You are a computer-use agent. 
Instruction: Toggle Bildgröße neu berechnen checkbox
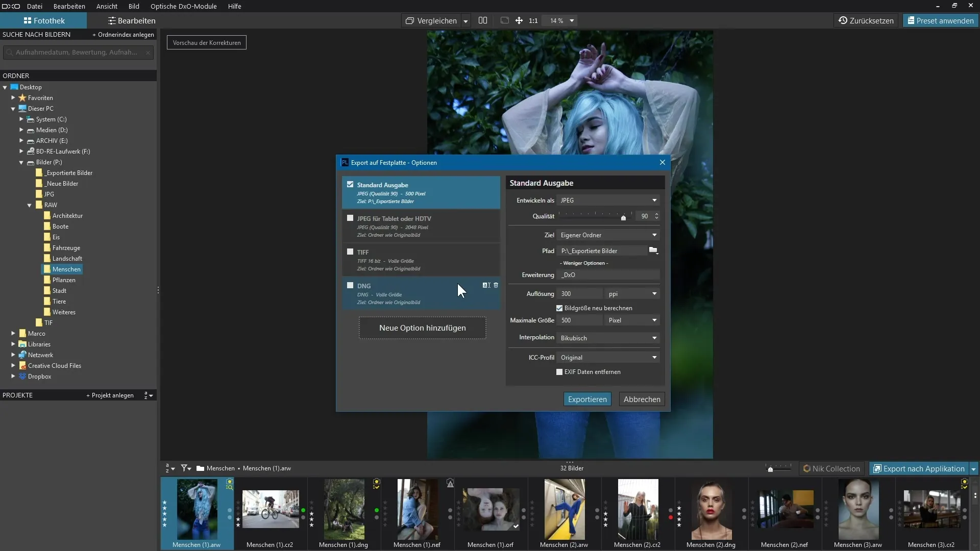click(559, 308)
